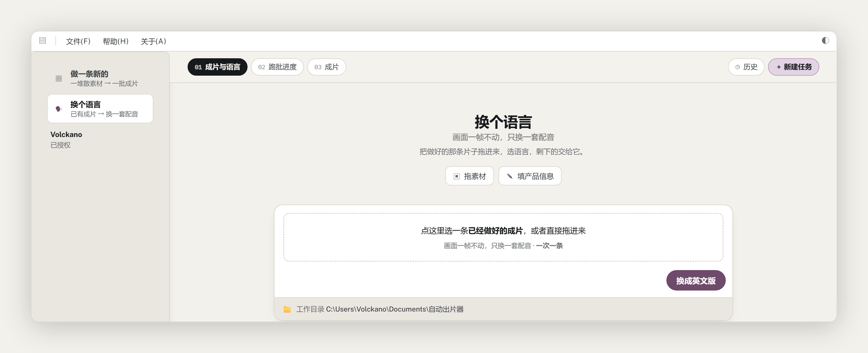868x353 pixels.
Task: Click the clock icon in 历史
Action: [738, 67]
